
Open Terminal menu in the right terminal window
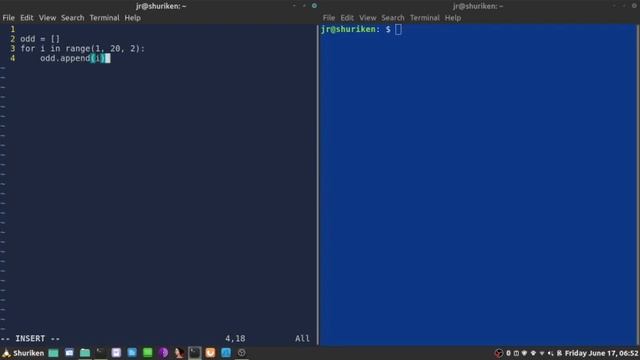pyautogui.click(x=425, y=18)
